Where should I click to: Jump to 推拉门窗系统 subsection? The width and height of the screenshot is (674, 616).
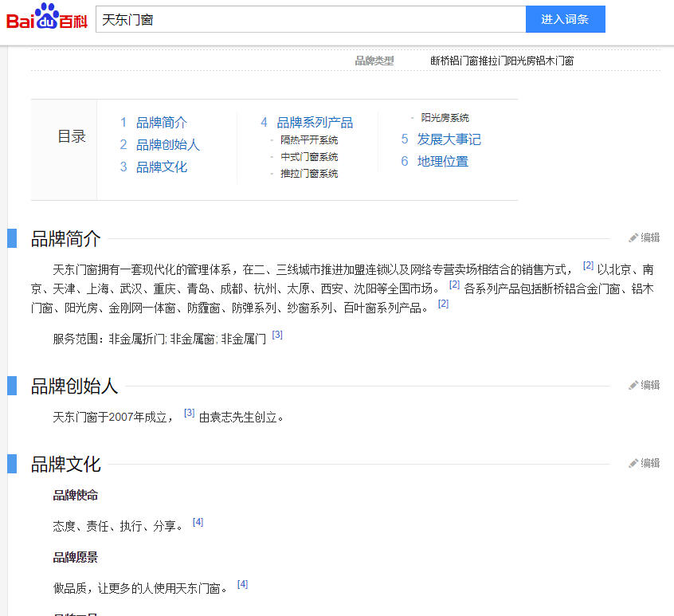(x=309, y=174)
